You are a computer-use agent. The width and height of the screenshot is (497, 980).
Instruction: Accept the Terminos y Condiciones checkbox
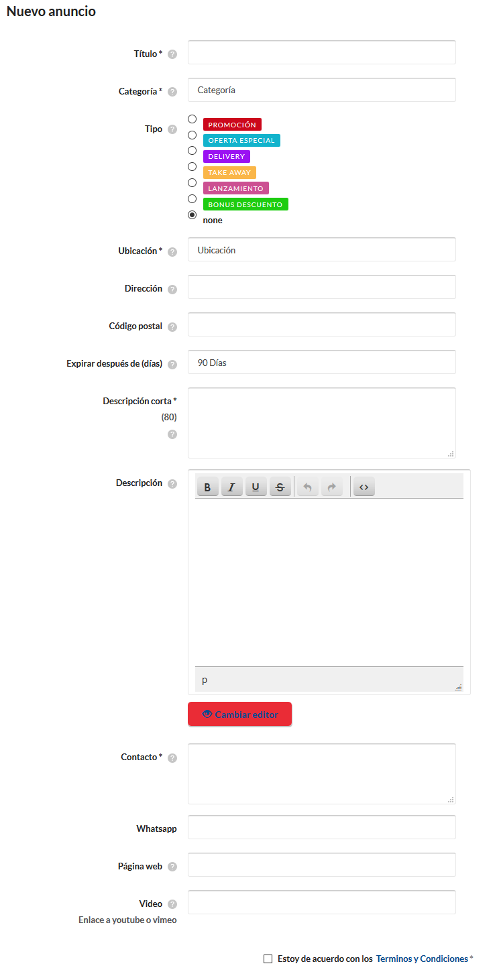(268, 959)
